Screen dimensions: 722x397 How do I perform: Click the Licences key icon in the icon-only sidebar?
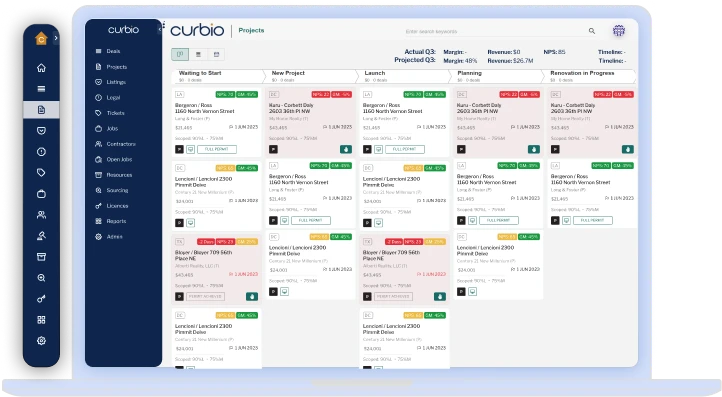point(41,299)
